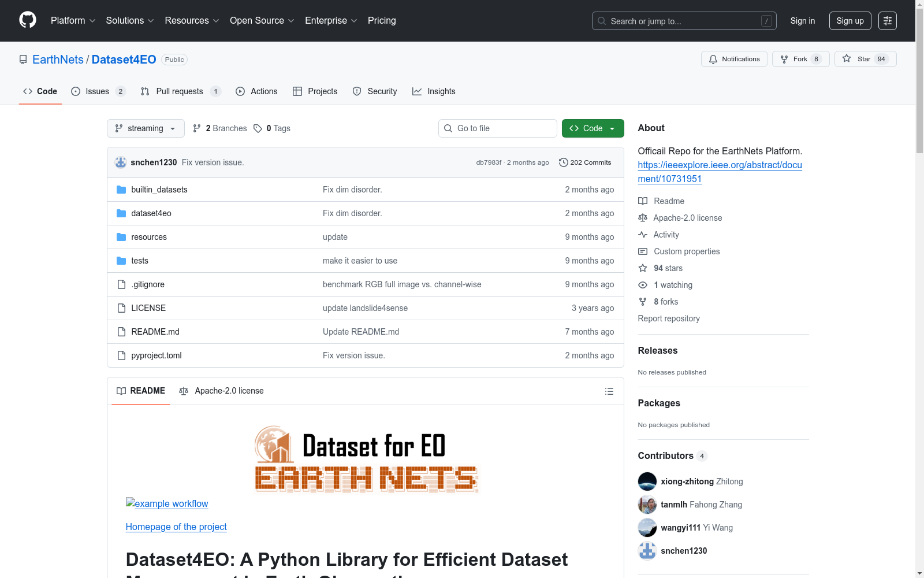Expand the Platform menu in header

(x=73, y=21)
